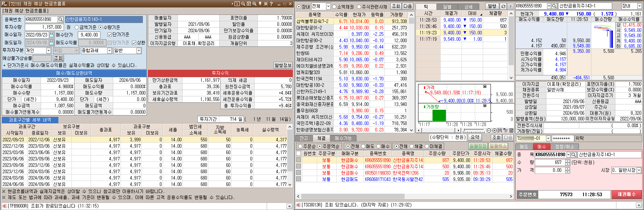The width and height of the screenshot is (644, 210).
Task: Switch to the 잔고 tab
Action: click(x=304, y=138)
